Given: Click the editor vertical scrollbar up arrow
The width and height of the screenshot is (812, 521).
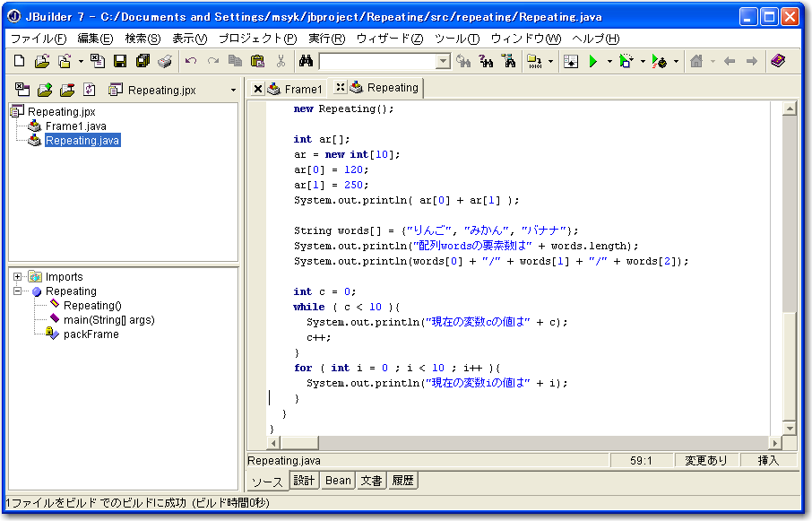Looking at the screenshot, I should [x=789, y=109].
